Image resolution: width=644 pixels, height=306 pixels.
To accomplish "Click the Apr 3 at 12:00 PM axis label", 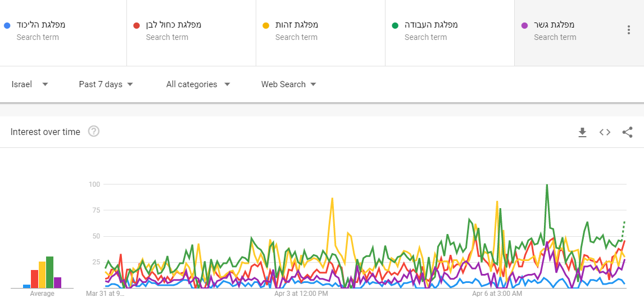I will click(x=301, y=294).
